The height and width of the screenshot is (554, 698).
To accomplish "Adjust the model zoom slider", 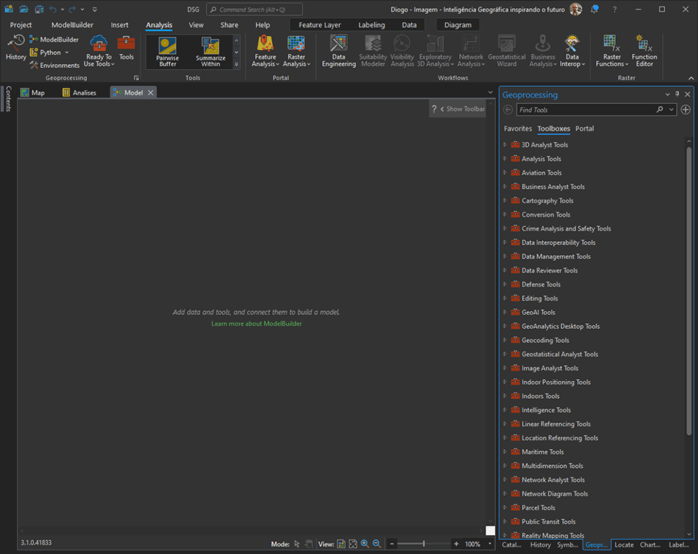I will pyautogui.click(x=425, y=544).
